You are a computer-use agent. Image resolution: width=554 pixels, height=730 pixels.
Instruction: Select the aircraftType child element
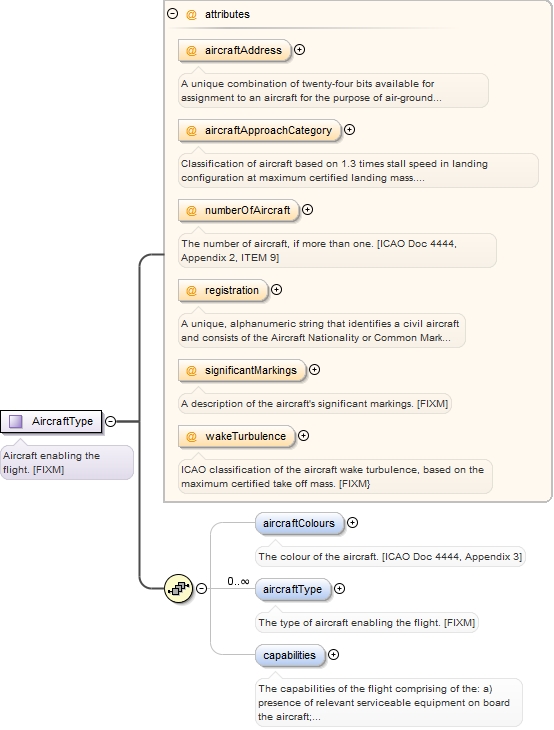coord(293,589)
